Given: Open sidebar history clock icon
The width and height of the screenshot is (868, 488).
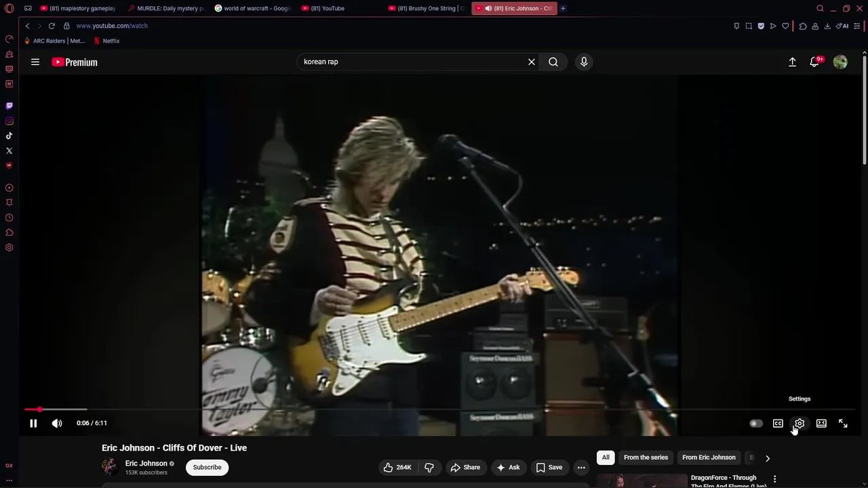Looking at the screenshot, I should click(9, 218).
